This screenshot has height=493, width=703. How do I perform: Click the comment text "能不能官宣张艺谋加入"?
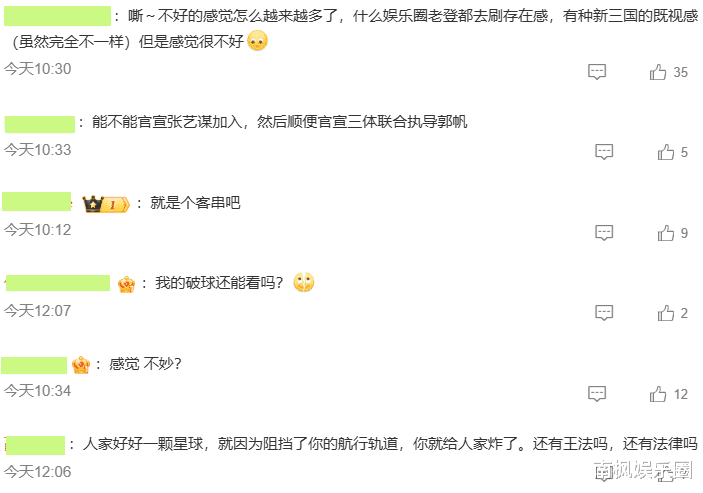[169, 123]
